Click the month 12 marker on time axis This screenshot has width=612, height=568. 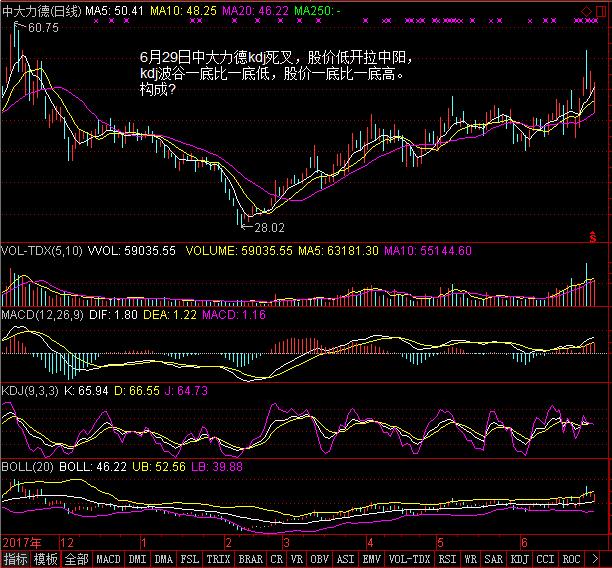click(67, 543)
